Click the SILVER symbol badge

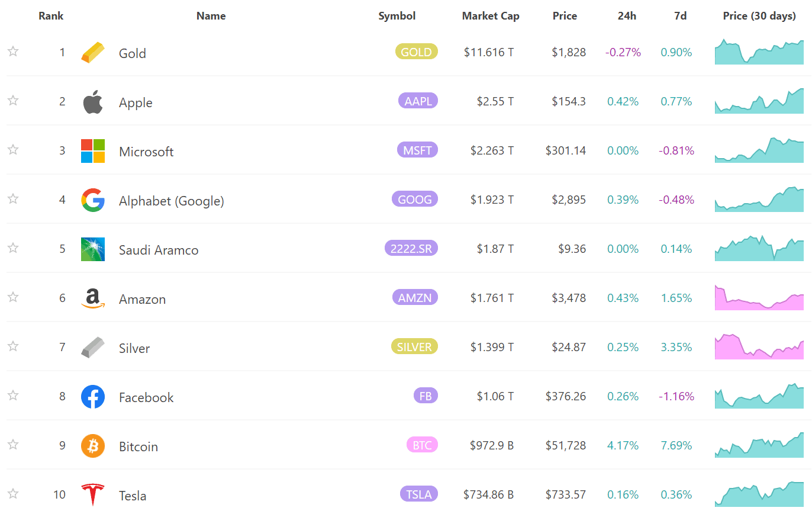[x=414, y=347]
